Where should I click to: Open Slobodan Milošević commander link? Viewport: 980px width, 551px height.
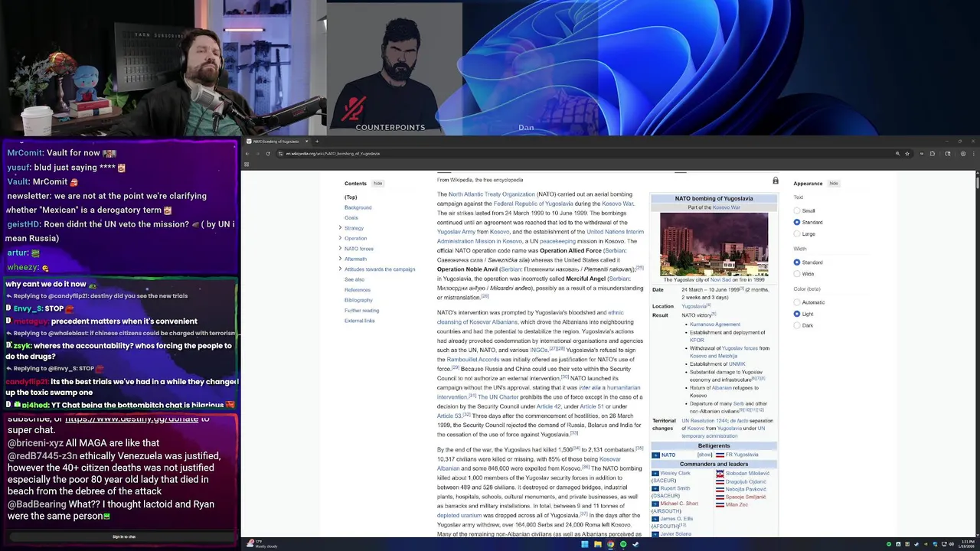click(747, 473)
